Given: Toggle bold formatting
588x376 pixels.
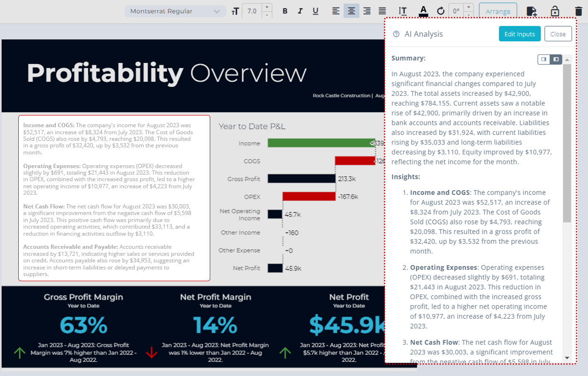Looking at the screenshot, I should [285, 11].
